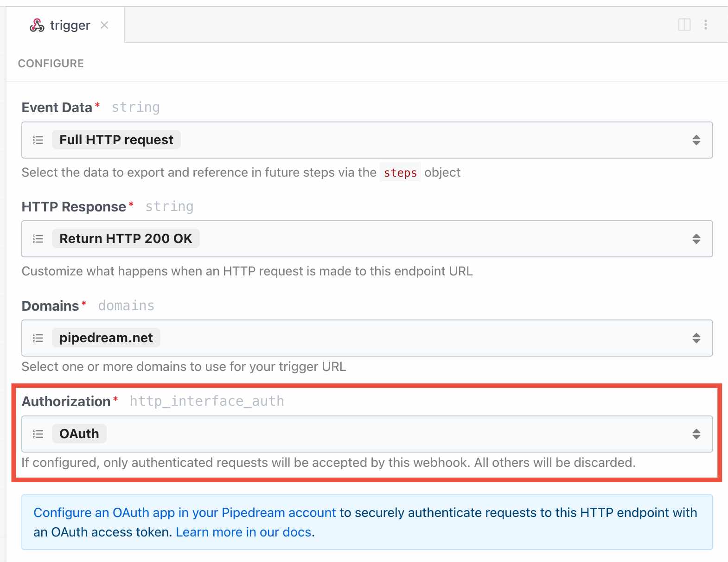728x562 pixels.
Task: Click list icon in Authorization field
Action: [38, 434]
